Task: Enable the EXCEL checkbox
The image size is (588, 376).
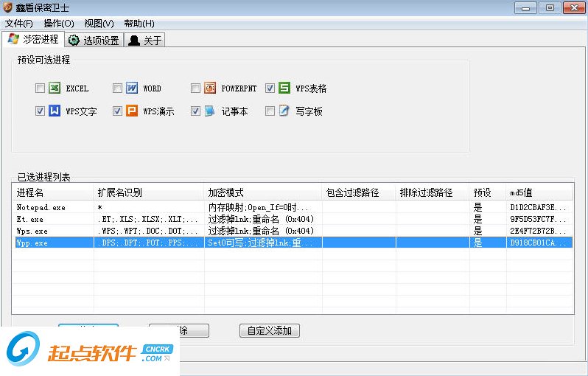Action: [x=40, y=88]
